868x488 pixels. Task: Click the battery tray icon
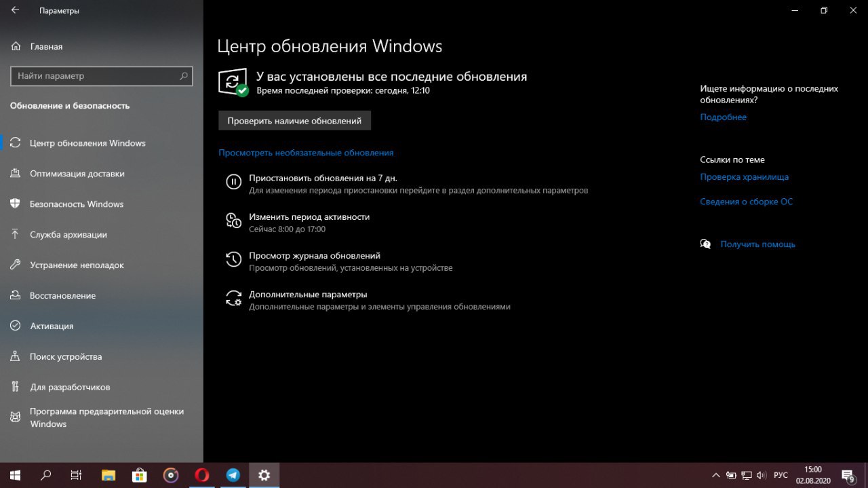[x=731, y=475]
